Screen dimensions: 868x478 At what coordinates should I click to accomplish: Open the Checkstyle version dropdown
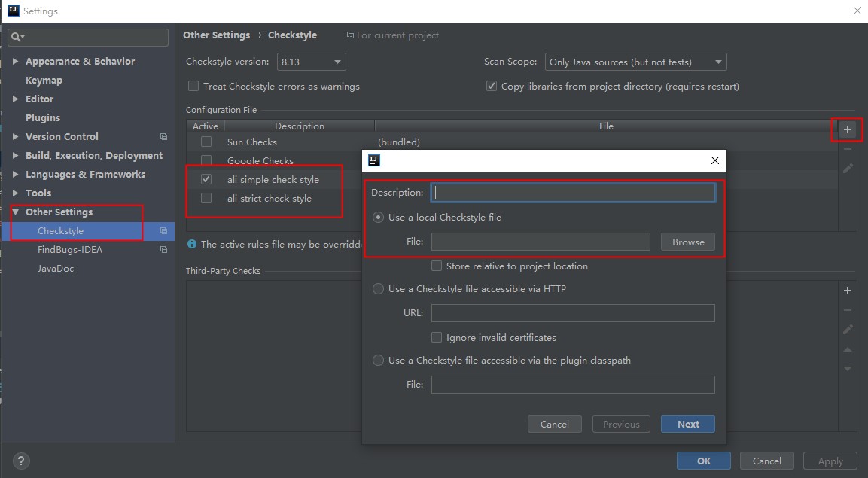311,62
